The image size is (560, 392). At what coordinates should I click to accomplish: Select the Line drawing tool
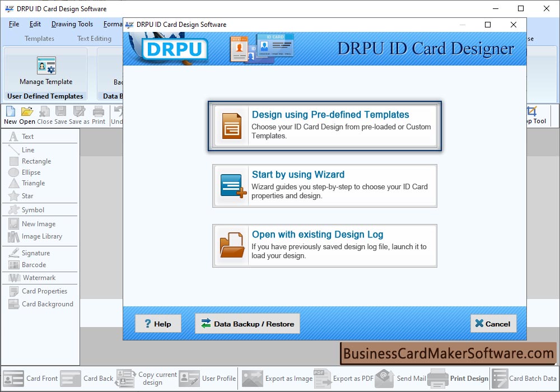21,150
